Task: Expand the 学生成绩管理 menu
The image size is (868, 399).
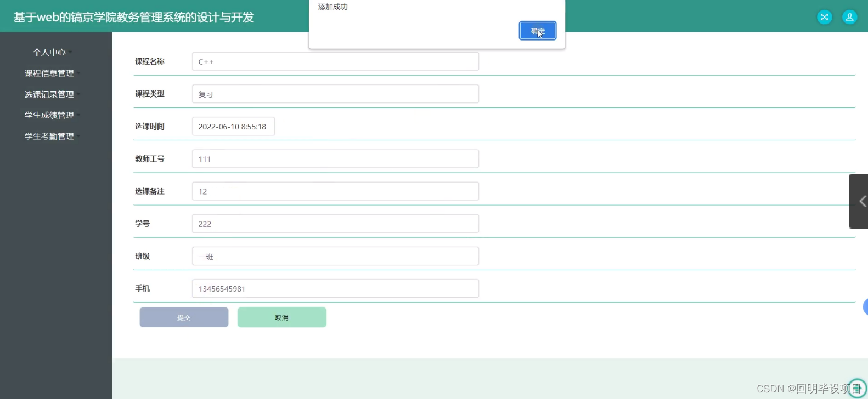Action: click(52, 115)
